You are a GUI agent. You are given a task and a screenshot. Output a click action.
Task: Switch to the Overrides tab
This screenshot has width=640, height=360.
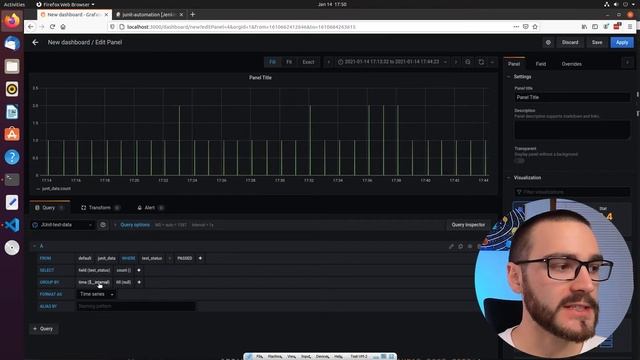[x=571, y=64]
